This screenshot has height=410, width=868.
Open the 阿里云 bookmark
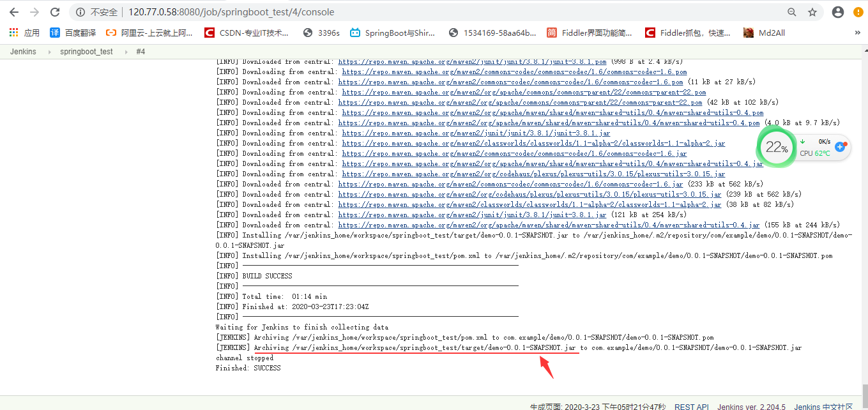tap(149, 33)
